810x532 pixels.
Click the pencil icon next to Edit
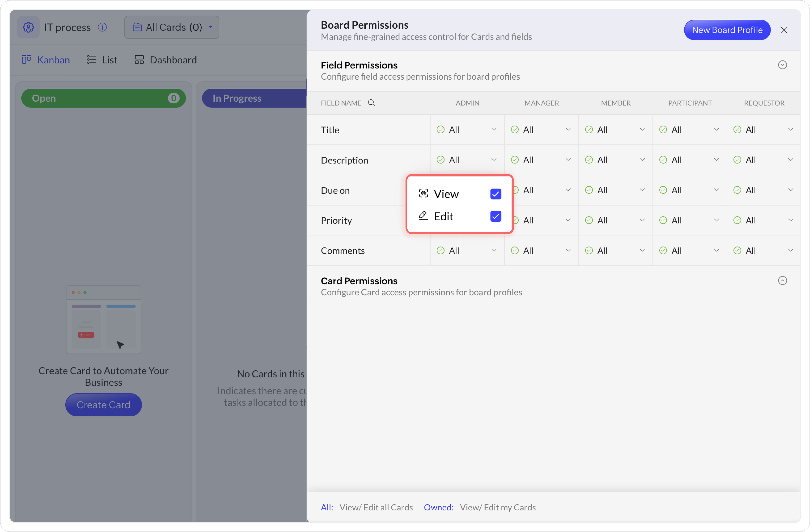click(423, 216)
